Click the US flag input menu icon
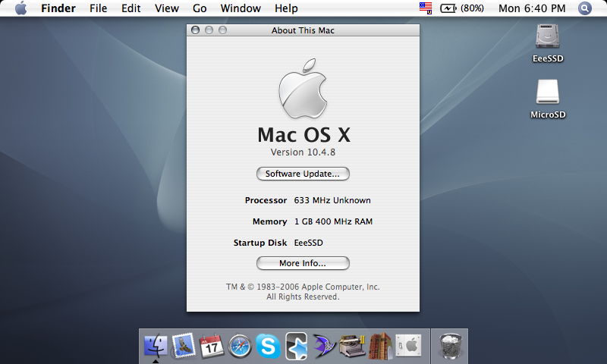The height and width of the screenshot is (364, 607). pos(426,8)
